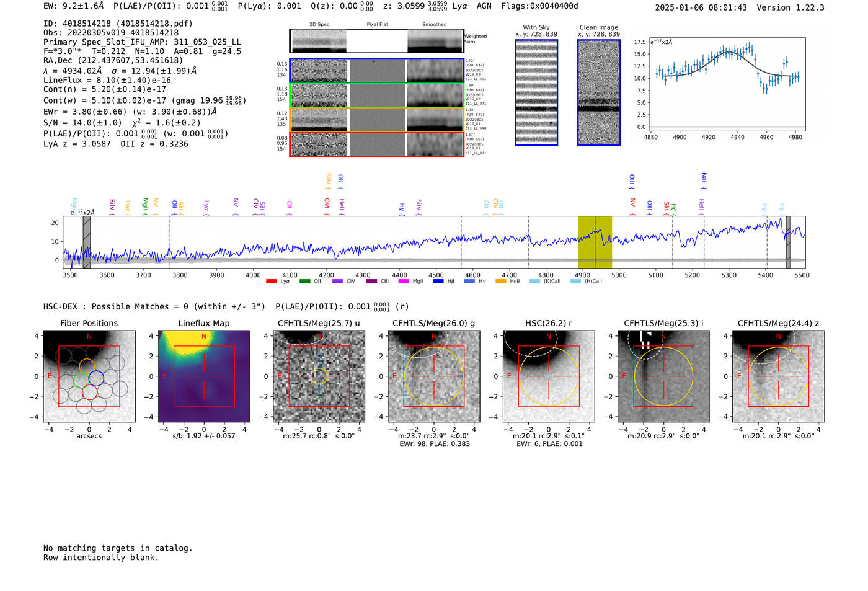Open the HSC(26.2) r cutout
The height and width of the screenshot is (591, 868).
pos(548,376)
